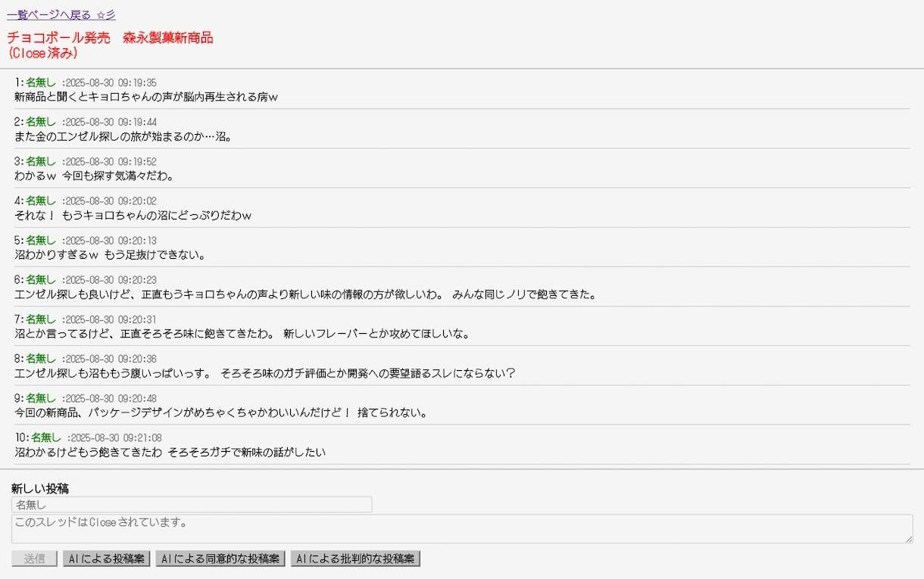Click timestamp 2025-08-30 09:19:35

pos(111,82)
